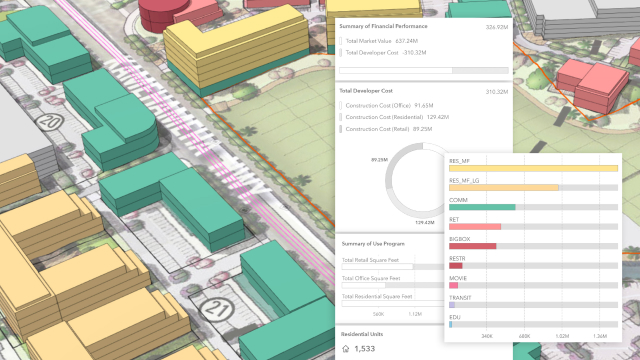Click the BIGBOX label
Viewport: 640px width, 360px height.
(x=460, y=239)
